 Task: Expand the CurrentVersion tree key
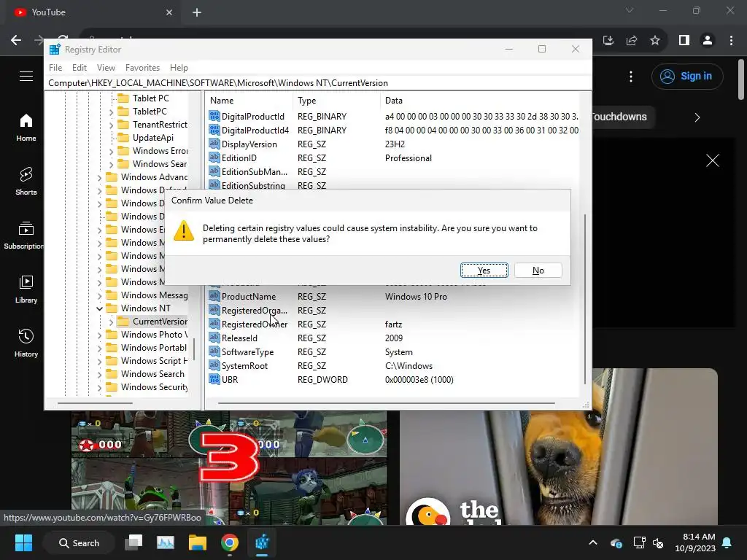[x=111, y=322]
